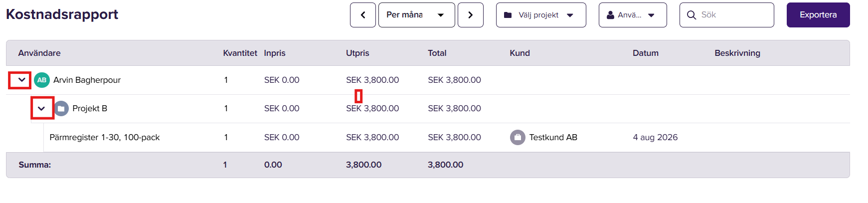The height and width of the screenshot is (203, 868).
Task: Click the briefcase icon beside Testkund AB
Action: coord(518,137)
